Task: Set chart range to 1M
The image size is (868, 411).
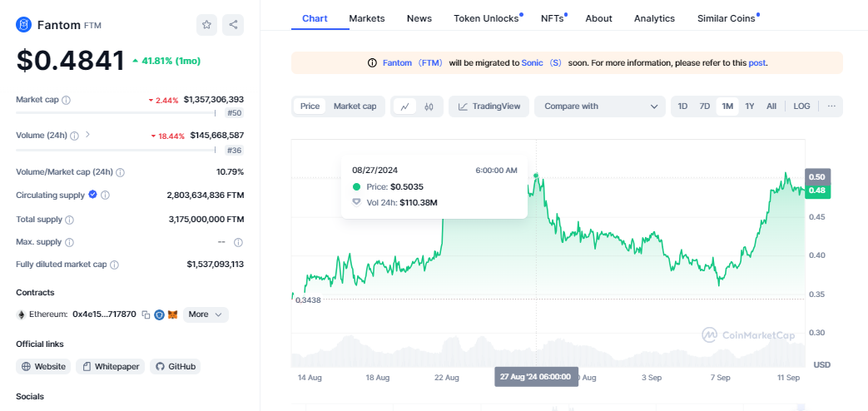Action: (727, 106)
